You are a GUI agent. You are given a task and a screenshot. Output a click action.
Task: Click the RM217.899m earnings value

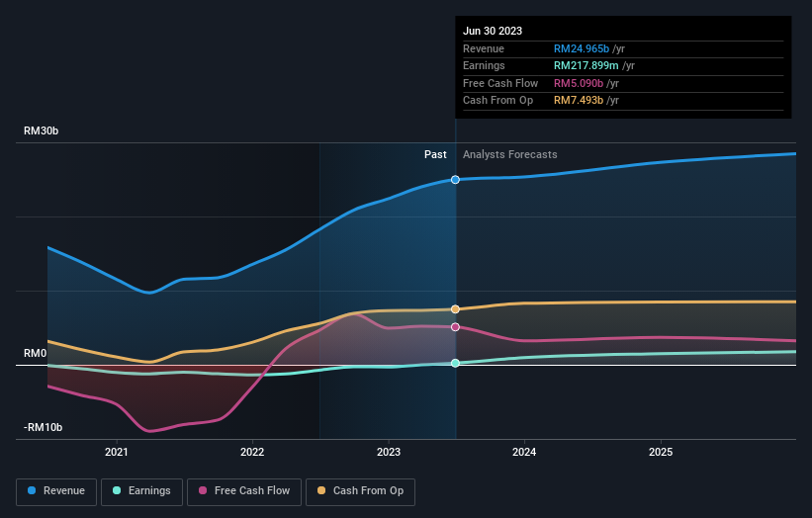586,65
